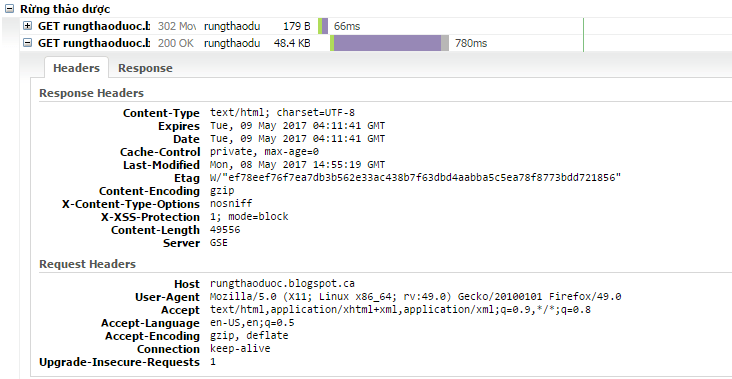This screenshot has width=732, height=379.
Task: Click the 48.4 KB size value
Action: coord(292,43)
